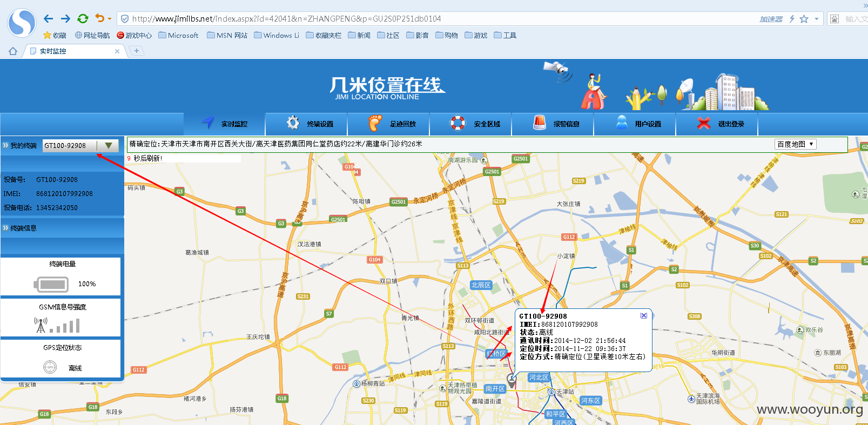Close the GT100-92908 map info popup
The width and height of the screenshot is (868, 425).
point(644,315)
